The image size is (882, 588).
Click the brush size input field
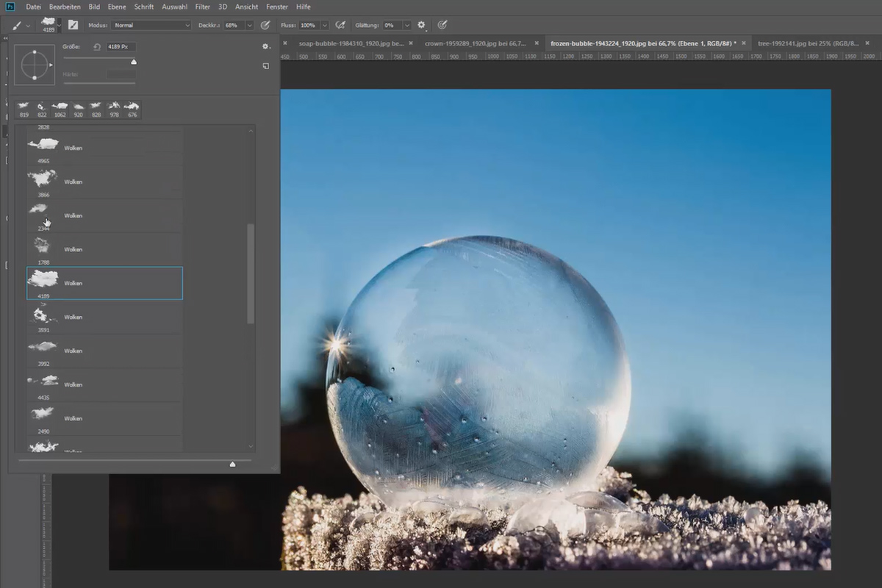[x=121, y=46]
